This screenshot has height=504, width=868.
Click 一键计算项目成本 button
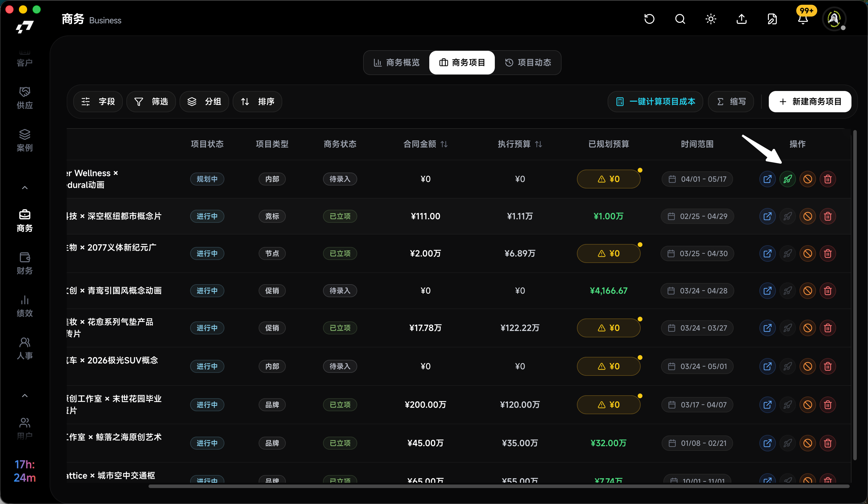[x=655, y=102]
